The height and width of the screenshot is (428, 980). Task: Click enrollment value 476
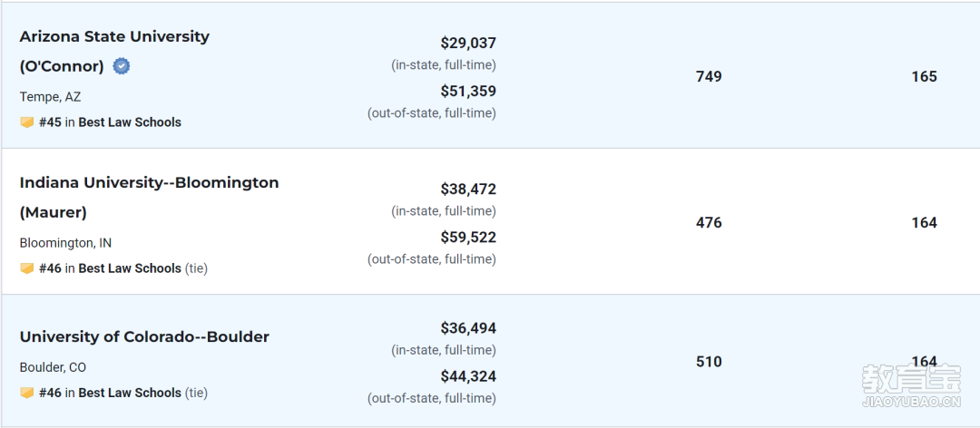coord(709,223)
